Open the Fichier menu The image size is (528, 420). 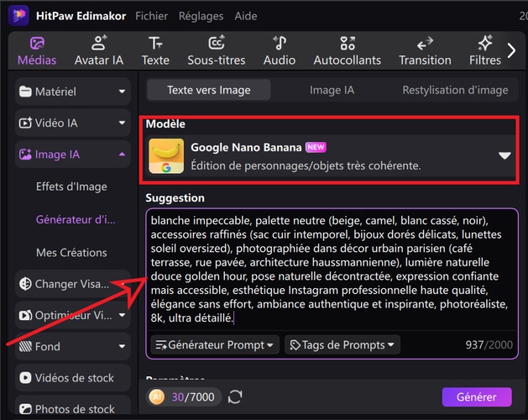[152, 16]
